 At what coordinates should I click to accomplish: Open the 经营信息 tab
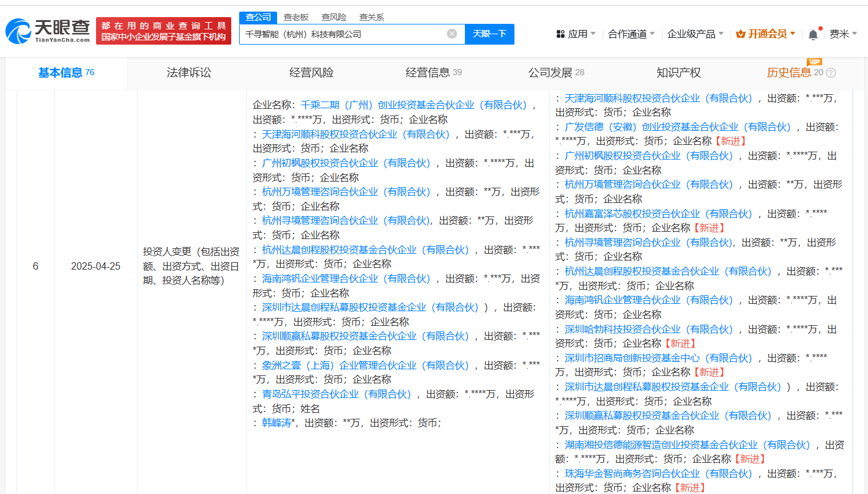tap(434, 73)
